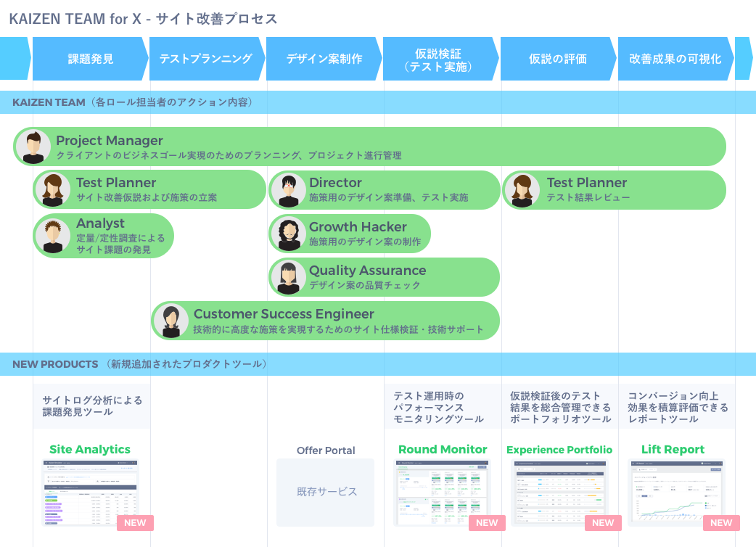Open the Experience Portfolio screenshot thumbnail

click(x=559, y=493)
